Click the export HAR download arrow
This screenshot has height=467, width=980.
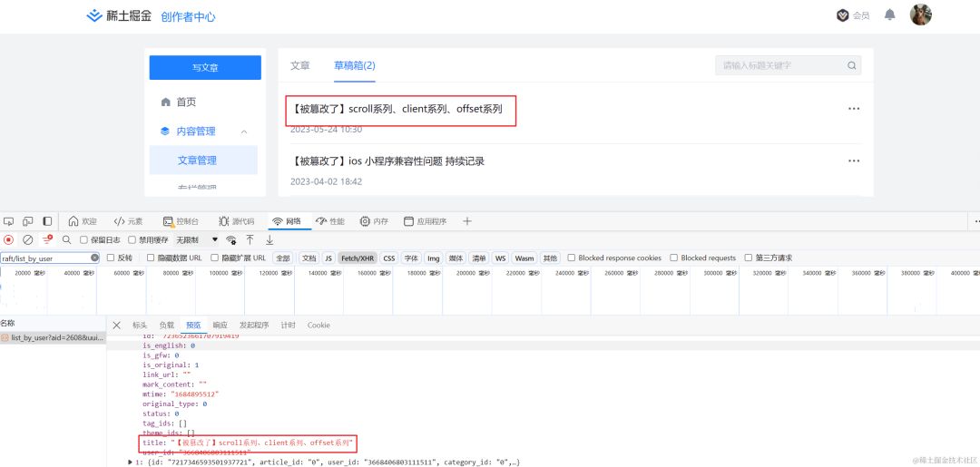pyautogui.click(x=269, y=239)
